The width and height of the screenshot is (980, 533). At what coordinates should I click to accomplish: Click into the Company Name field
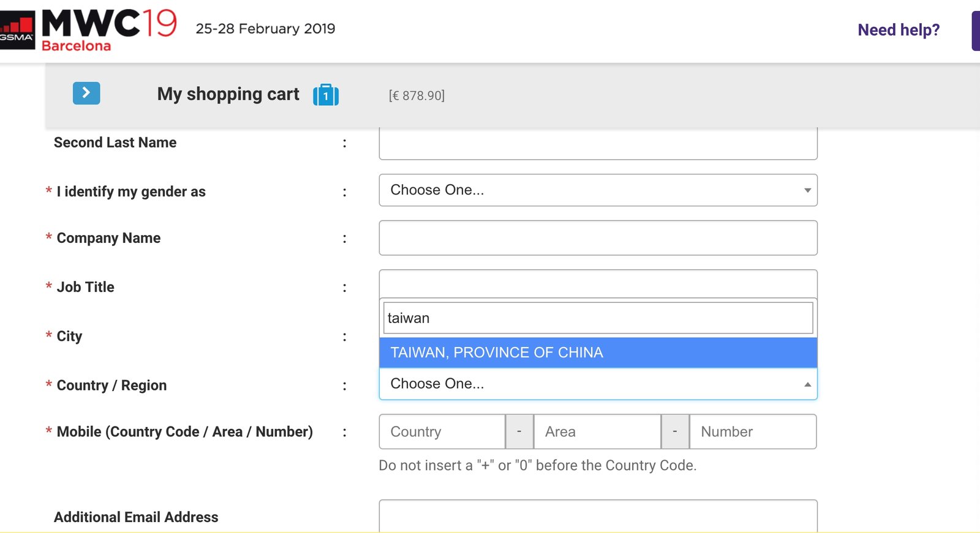[597, 238]
